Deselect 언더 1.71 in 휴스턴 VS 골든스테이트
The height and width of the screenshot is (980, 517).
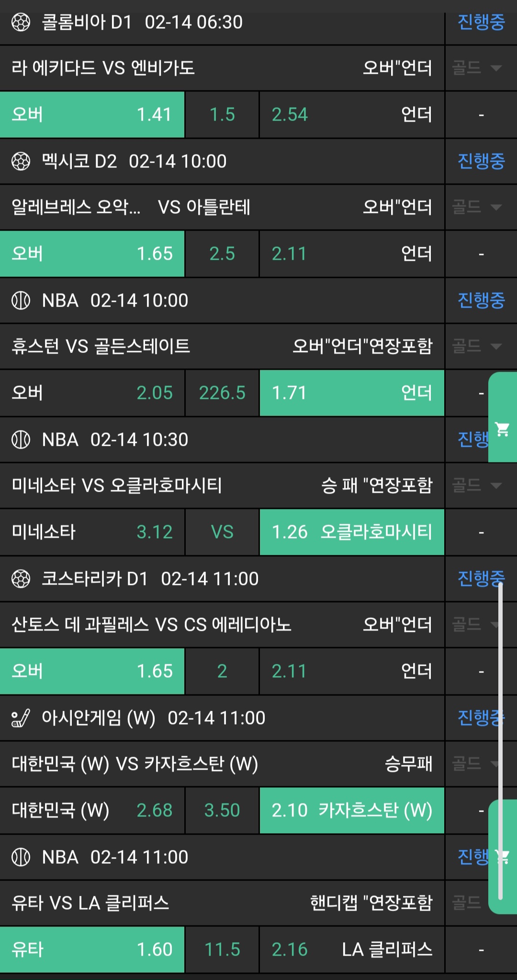pos(352,393)
